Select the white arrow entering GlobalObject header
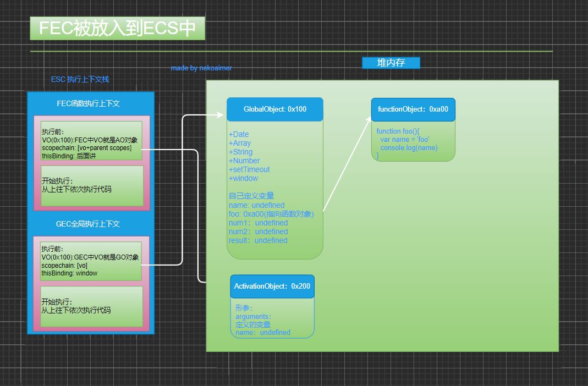The width and height of the screenshot is (588, 386). pyautogui.click(x=204, y=115)
